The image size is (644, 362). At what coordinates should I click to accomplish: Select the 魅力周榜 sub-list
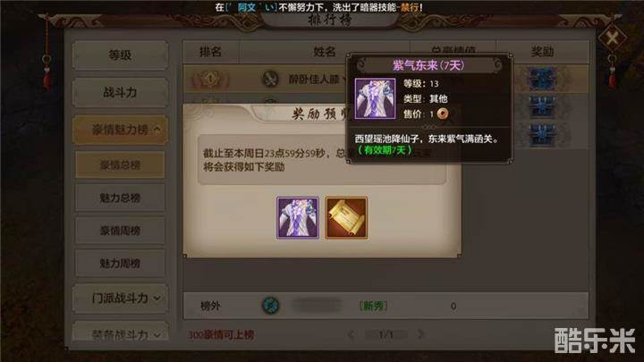point(120,263)
